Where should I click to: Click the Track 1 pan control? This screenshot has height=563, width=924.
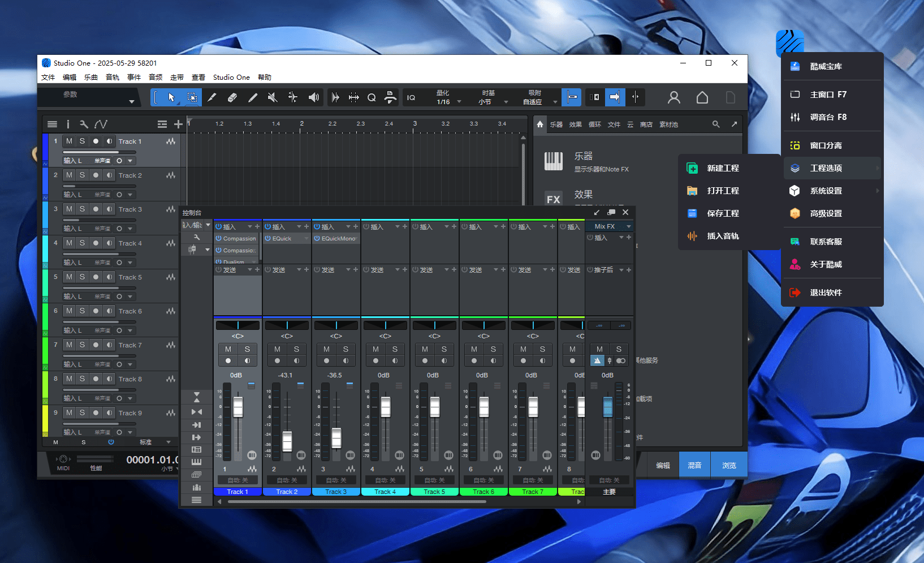[238, 325]
